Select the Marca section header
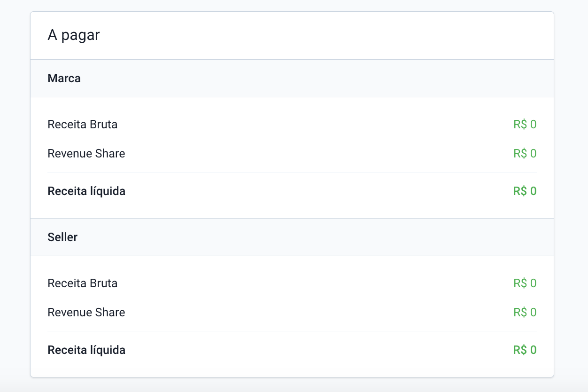Image resolution: width=588 pixels, height=392 pixels. [x=64, y=78]
